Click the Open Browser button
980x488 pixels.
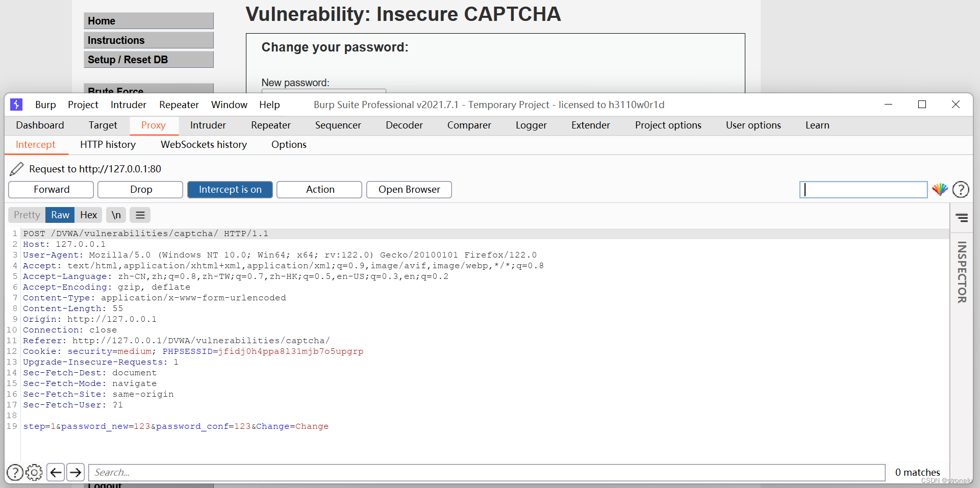pyautogui.click(x=409, y=190)
